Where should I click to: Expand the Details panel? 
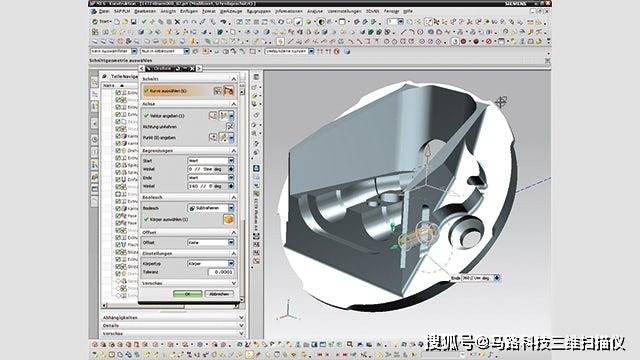tap(241, 326)
